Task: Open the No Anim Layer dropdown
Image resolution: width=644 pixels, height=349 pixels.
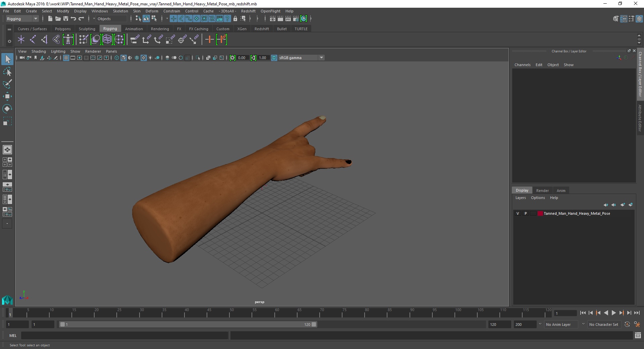Action: point(561,325)
